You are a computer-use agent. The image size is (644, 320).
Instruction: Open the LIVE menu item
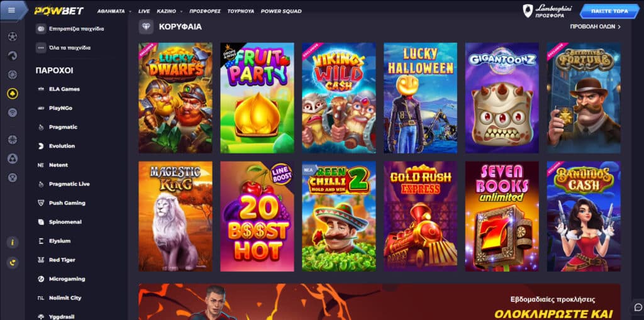pyautogui.click(x=144, y=11)
